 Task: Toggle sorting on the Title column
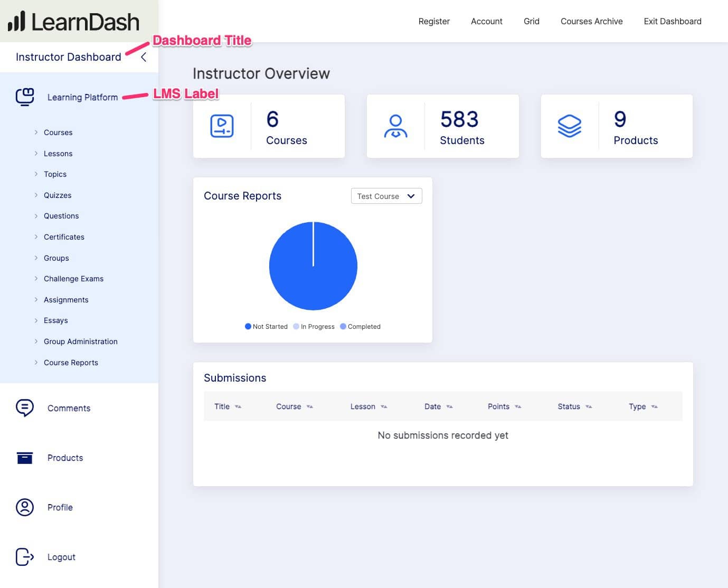238,406
